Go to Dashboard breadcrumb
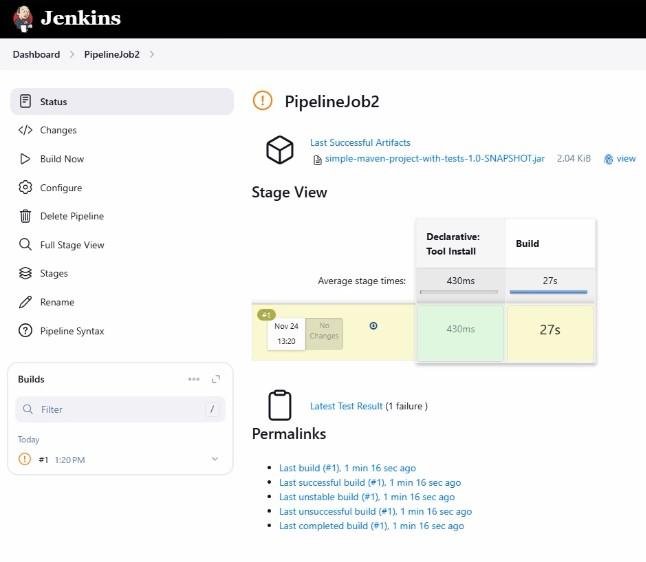 (36, 54)
